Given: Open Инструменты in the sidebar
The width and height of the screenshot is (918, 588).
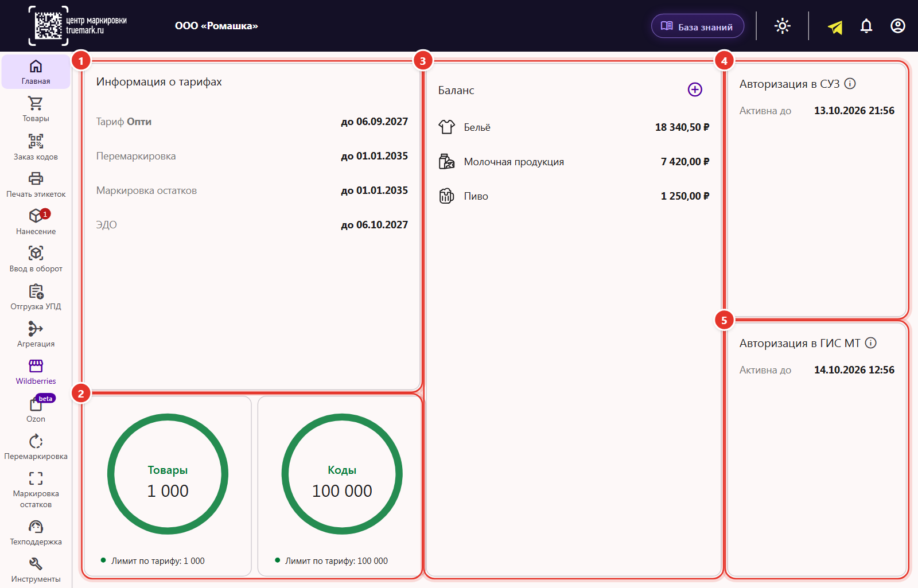Looking at the screenshot, I should [36, 570].
